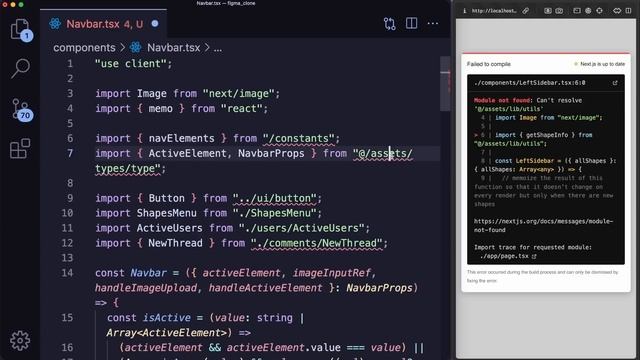640x360 pixels.
Task: Click the macOS window title 'Navbar.tsx — figma_clone'
Action: coord(226,3)
